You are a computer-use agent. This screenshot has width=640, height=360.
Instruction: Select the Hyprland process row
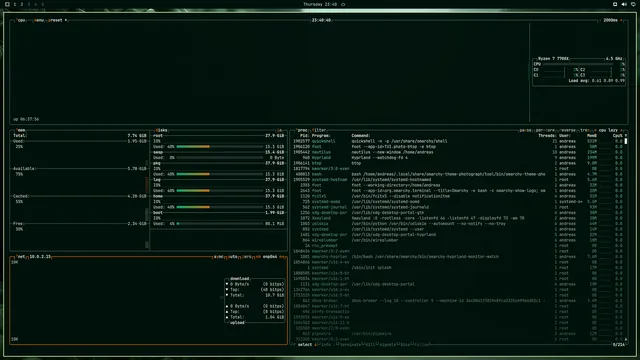click(458, 158)
